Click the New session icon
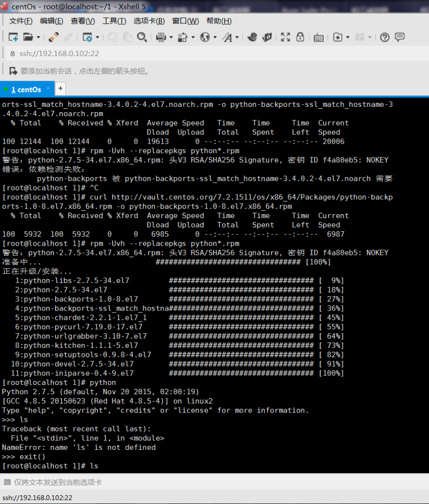This screenshot has height=504, width=429. 13,37
